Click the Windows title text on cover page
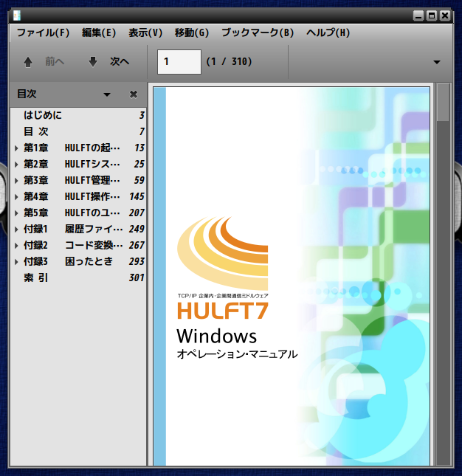The image size is (462, 476). [217, 337]
